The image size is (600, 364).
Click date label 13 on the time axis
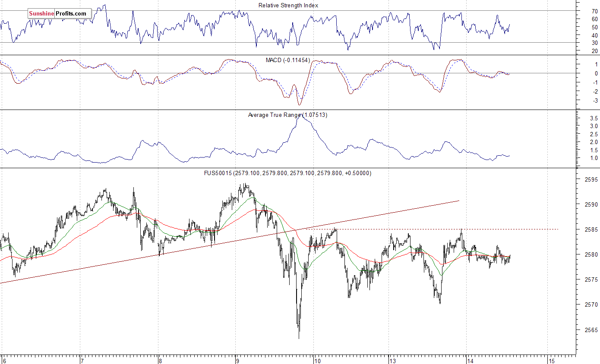coord(392,360)
